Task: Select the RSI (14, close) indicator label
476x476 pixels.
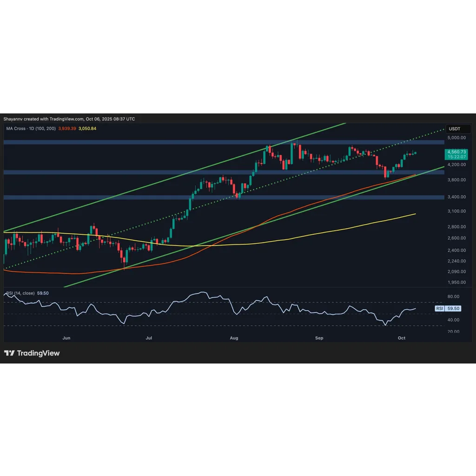Action: tap(20, 293)
